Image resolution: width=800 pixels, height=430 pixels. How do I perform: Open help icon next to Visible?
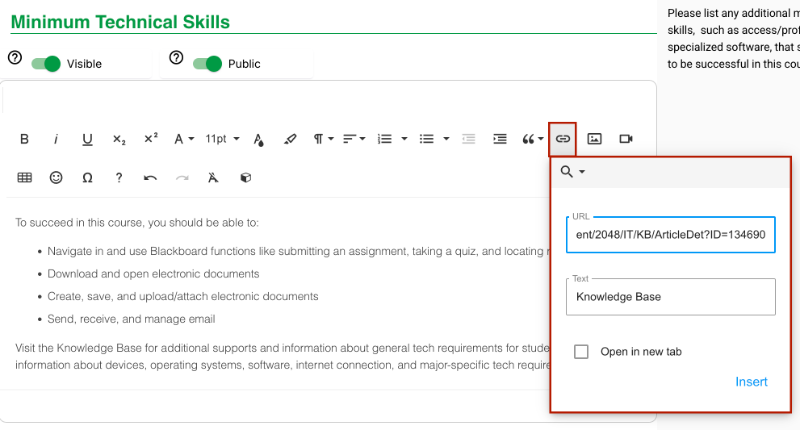coord(15,58)
